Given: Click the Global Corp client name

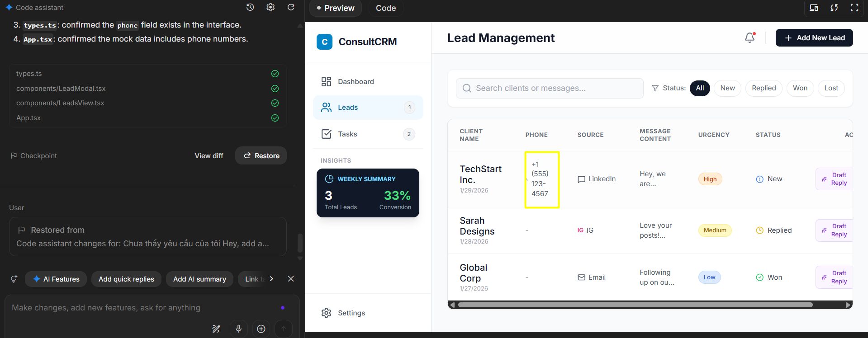Looking at the screenshot, I should coord(473,273).
